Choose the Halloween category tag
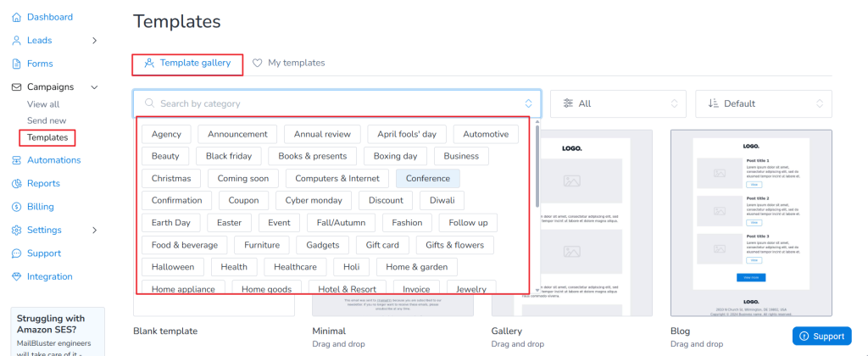The height and width of the screenshot is (356, 868). 173,267
